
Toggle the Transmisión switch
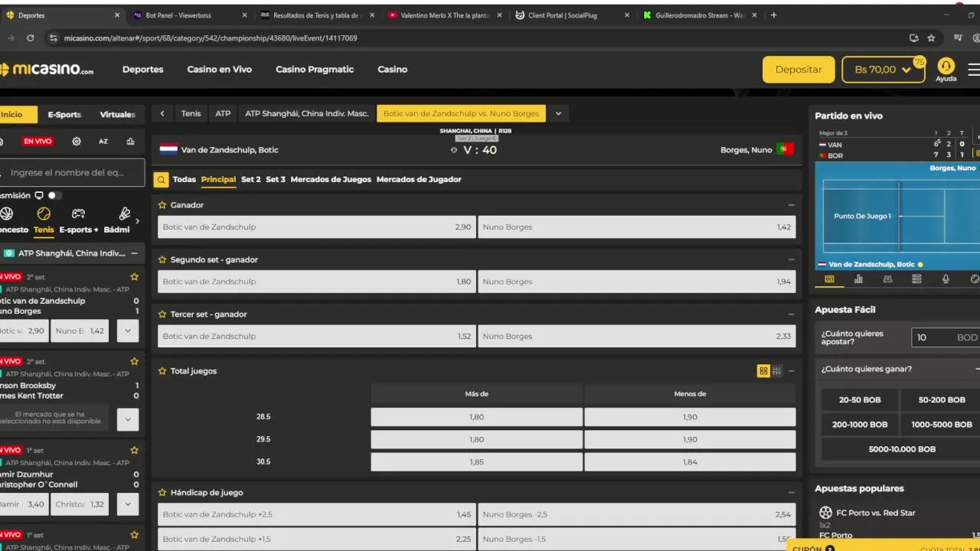tap(55, 195)
